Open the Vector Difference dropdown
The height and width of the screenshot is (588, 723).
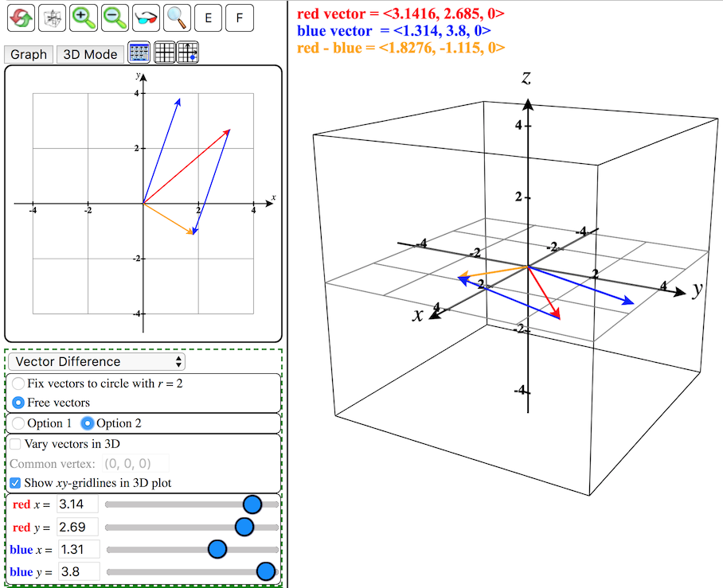pyautogui.click(x=96, y=361)
